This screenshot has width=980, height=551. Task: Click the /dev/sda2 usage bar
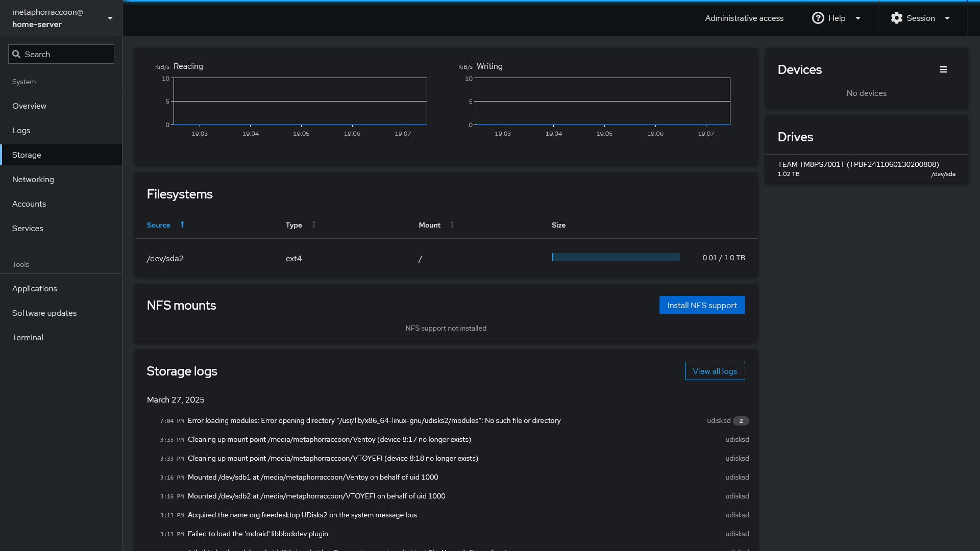click(616, 257)
